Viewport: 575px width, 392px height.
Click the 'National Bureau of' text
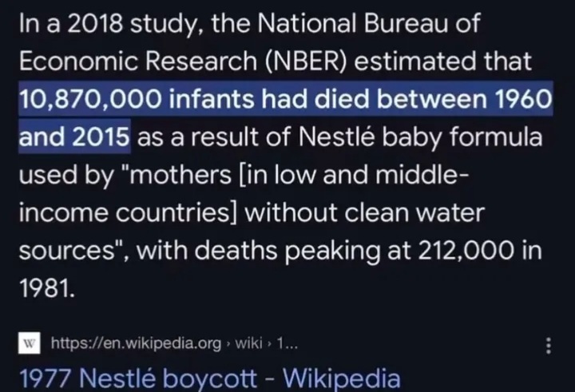[368, 23]
